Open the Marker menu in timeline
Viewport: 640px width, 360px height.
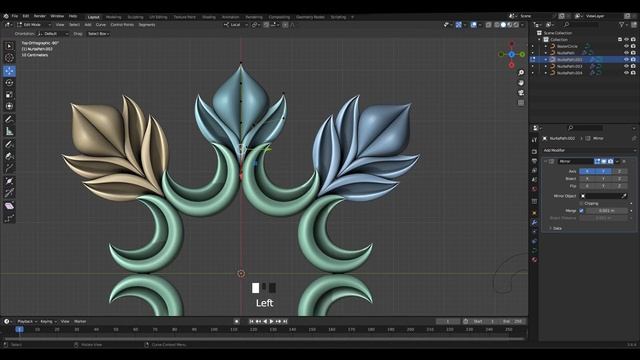coord(80,322)
